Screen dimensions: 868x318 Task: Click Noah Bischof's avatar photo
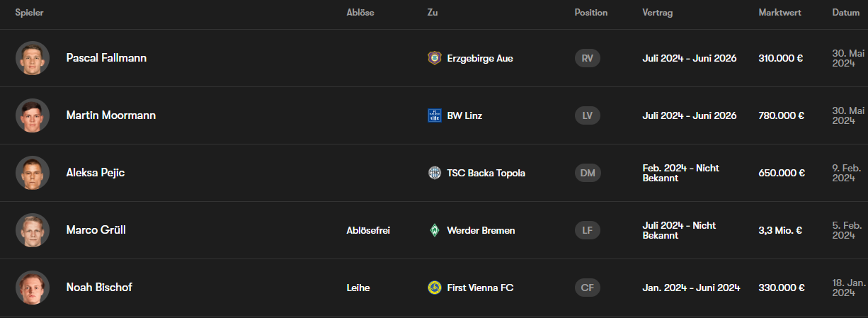tap(33, 288)
